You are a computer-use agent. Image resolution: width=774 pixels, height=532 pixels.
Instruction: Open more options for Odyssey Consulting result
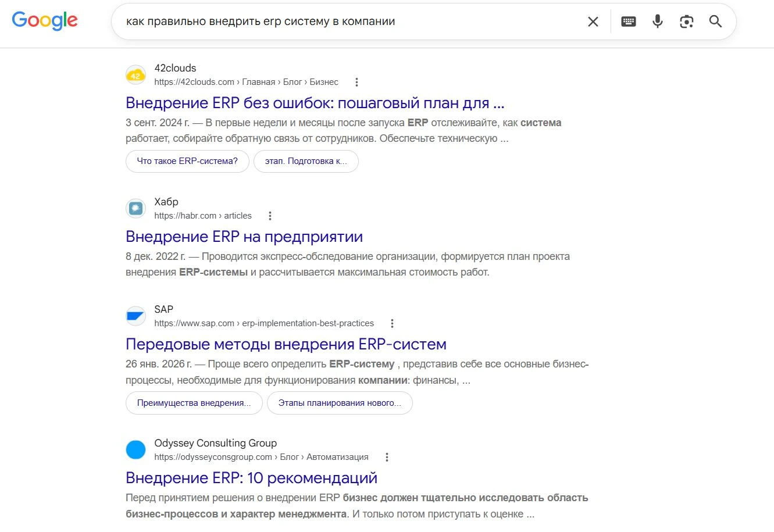pos(387,457)
